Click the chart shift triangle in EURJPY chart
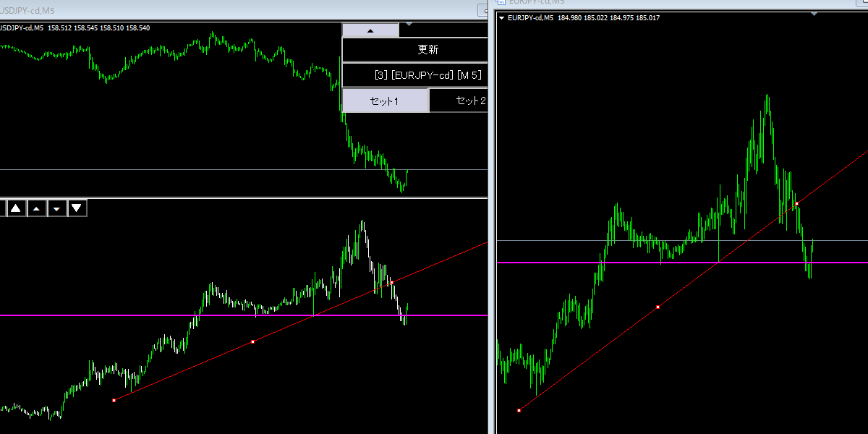Screen dimensions: 868x434 pyautogui.click(x=816, y=14)
